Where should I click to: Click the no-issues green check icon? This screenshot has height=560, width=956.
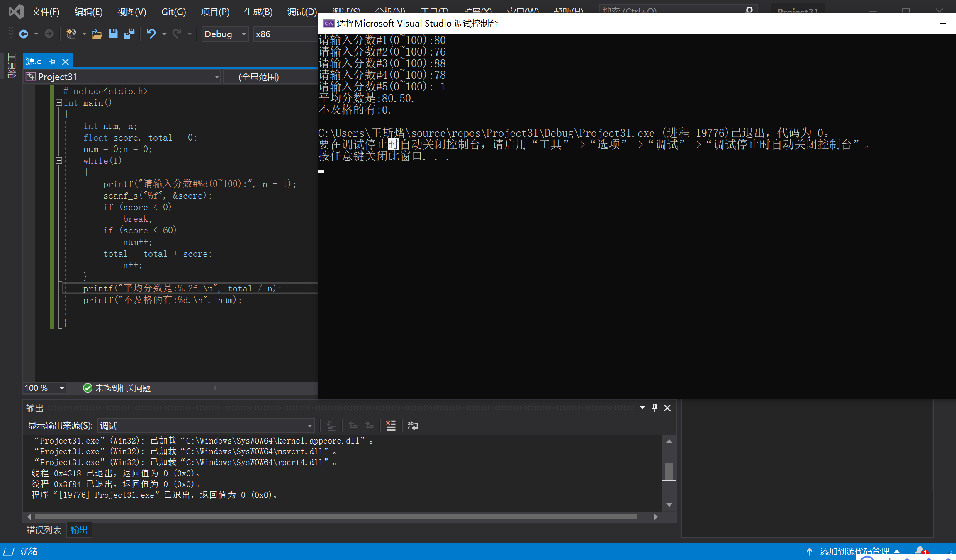(88, 388)
